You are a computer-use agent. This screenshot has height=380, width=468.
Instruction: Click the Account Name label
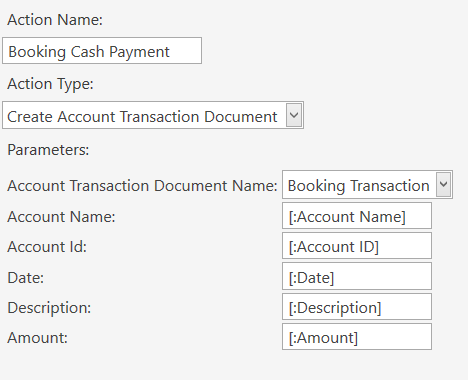tap(61, 217)
